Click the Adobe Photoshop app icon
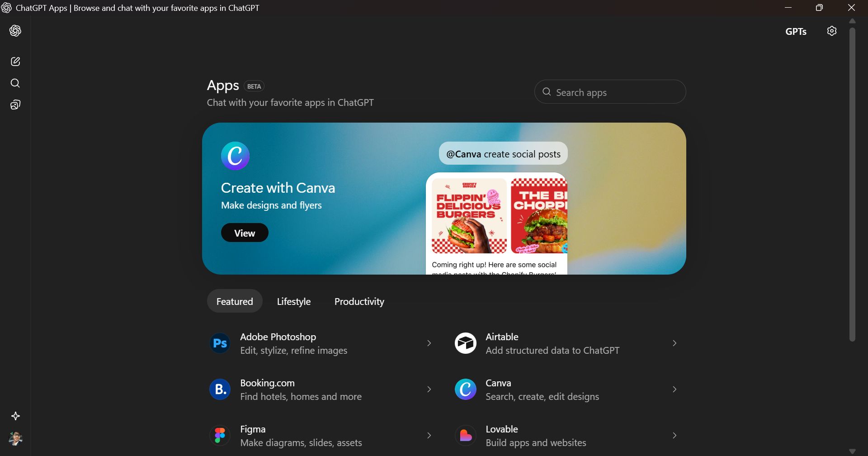The image size is (868, 456). (220, 343)
